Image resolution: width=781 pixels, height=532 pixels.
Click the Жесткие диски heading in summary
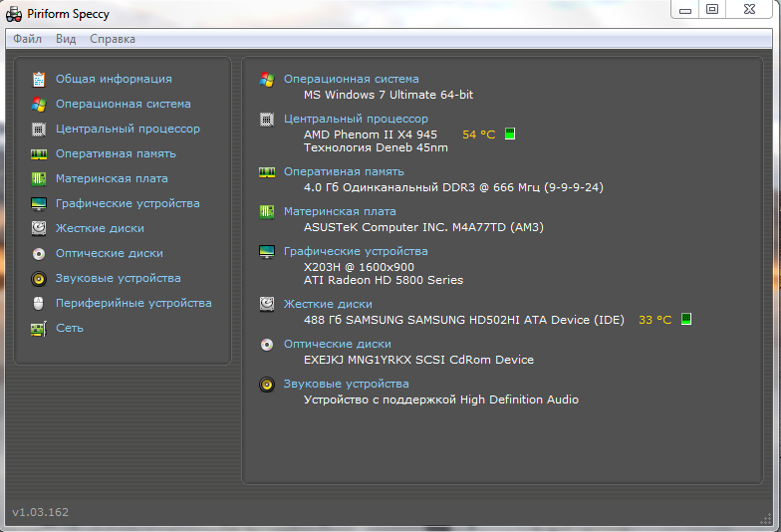328,304
